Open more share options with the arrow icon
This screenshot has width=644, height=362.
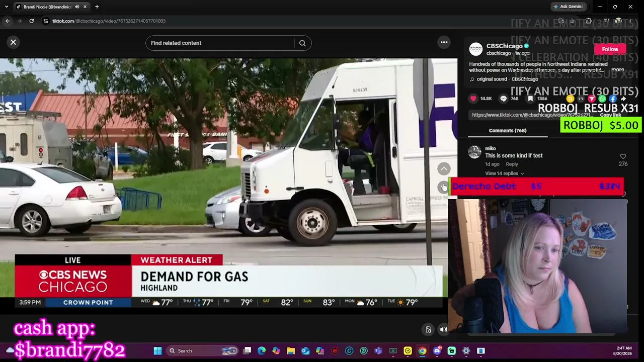click(x=623, y=99)
